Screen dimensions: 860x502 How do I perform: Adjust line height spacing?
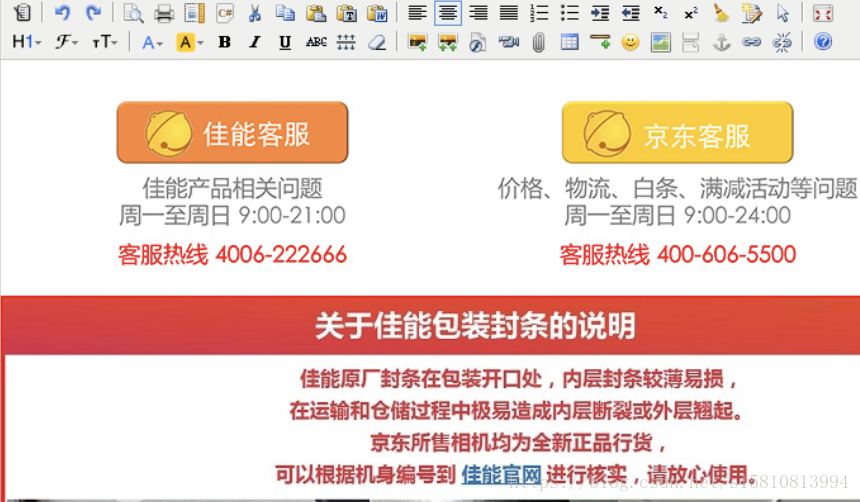coord(346,42)
